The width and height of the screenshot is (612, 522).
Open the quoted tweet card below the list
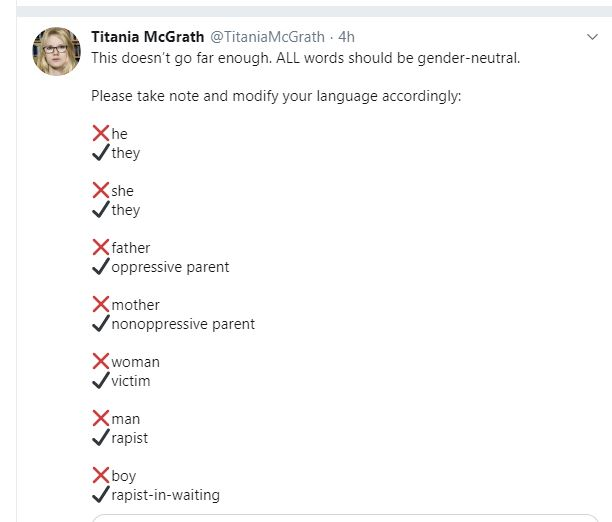(345, 518)
